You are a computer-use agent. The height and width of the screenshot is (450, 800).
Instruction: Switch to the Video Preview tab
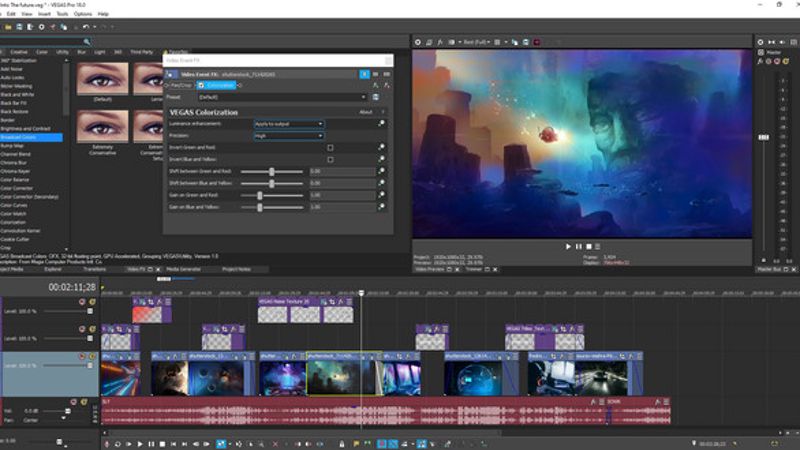tap(430, 269)
